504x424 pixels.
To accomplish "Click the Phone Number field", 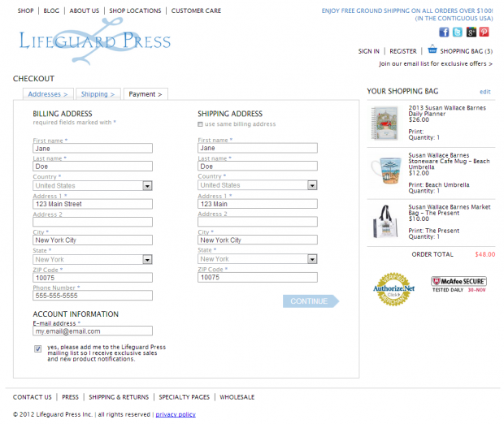I will pyautogui.click(x=93, y=296).
